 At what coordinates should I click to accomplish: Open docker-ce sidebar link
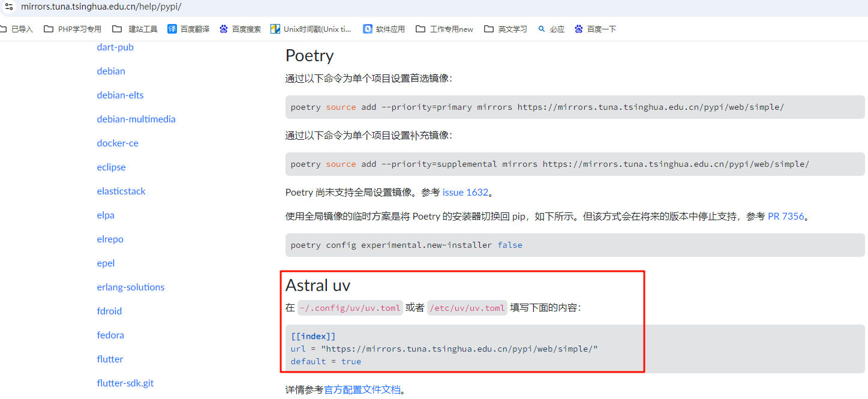coord(118,143)
